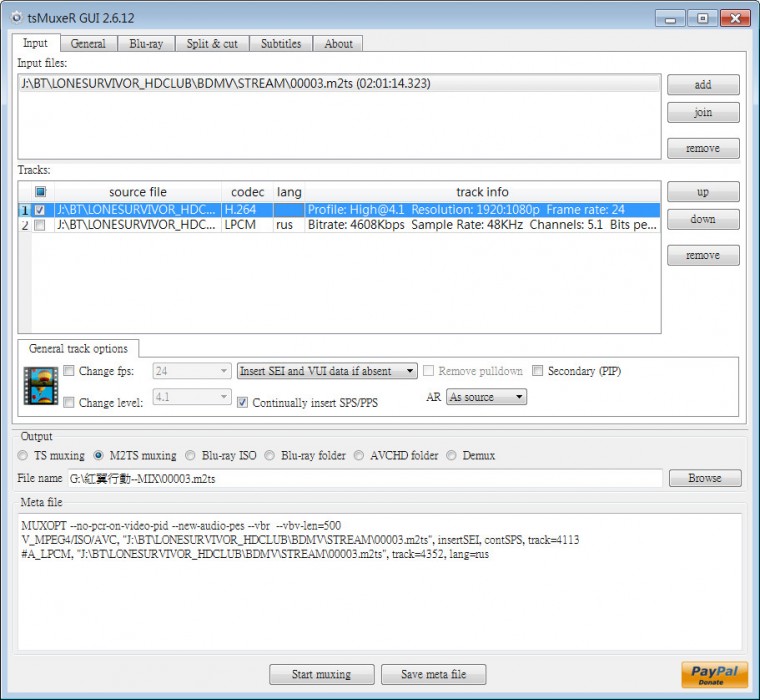Viewport: 760px width, 700px height.
Task: Toggle Continually insert SPS/PPS option
Action: pos(243,403)
